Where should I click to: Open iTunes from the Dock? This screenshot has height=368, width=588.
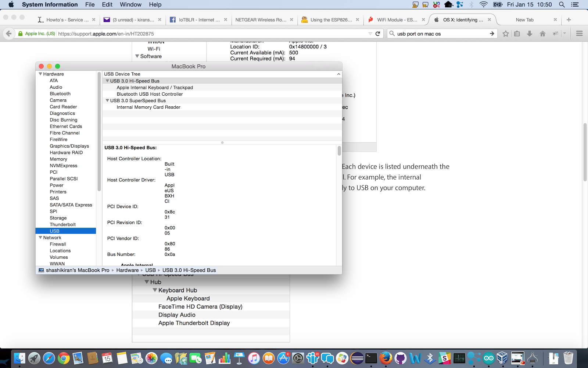click(x=254, y=358)
